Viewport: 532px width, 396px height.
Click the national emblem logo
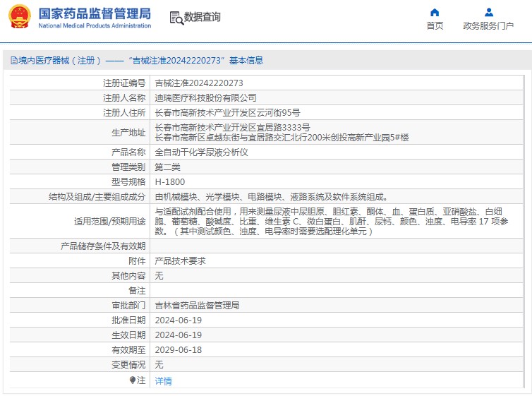coord(20,17)
